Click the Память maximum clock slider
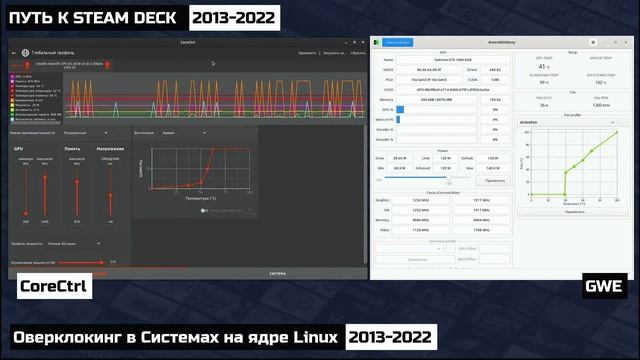Viewport: 640px width, 360px height. pyautogui.click(x=77, y=191)
